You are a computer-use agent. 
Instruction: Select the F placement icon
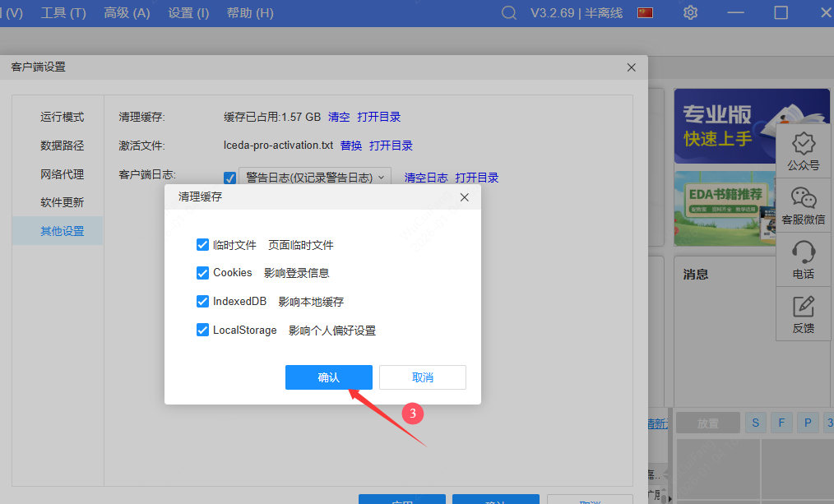coord(781,422)
